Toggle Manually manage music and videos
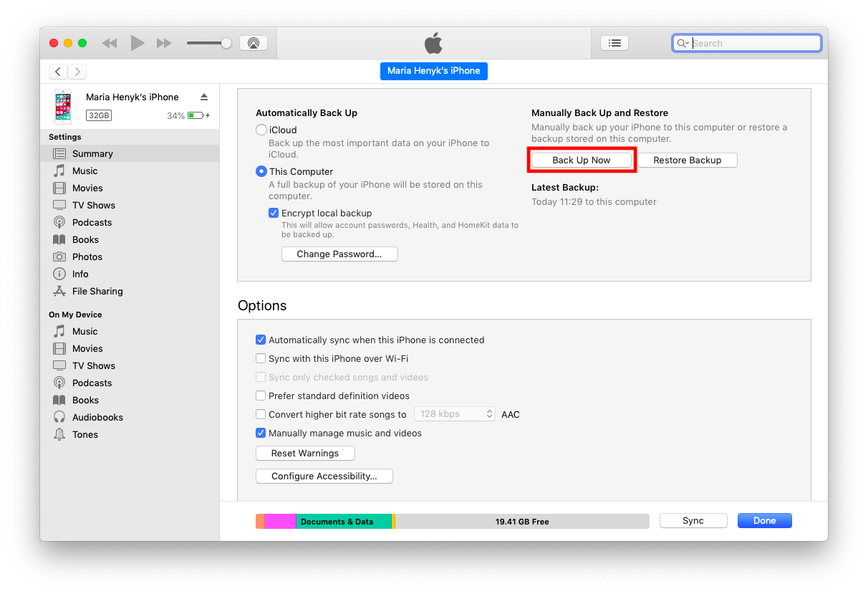The width and height of the screenshot is (868, 594). coord(261,433)
